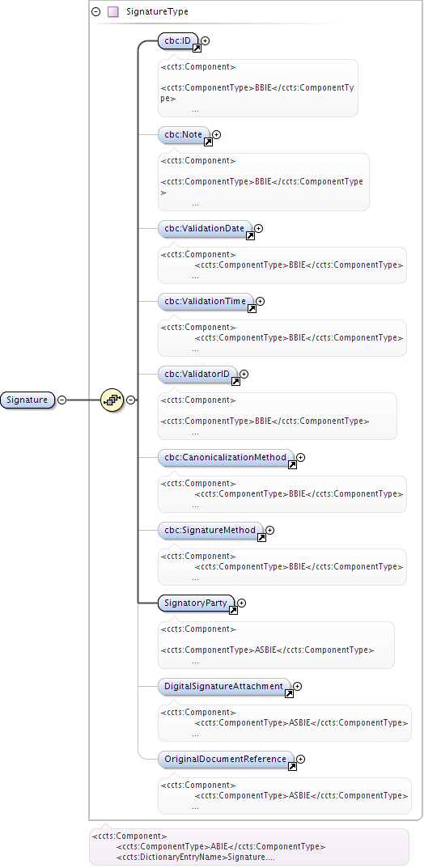Screen dimensions: 424x868
Task: Click the reference arrow on SignatoryParty
Action: pyautogui.click(x=233, y=611)
